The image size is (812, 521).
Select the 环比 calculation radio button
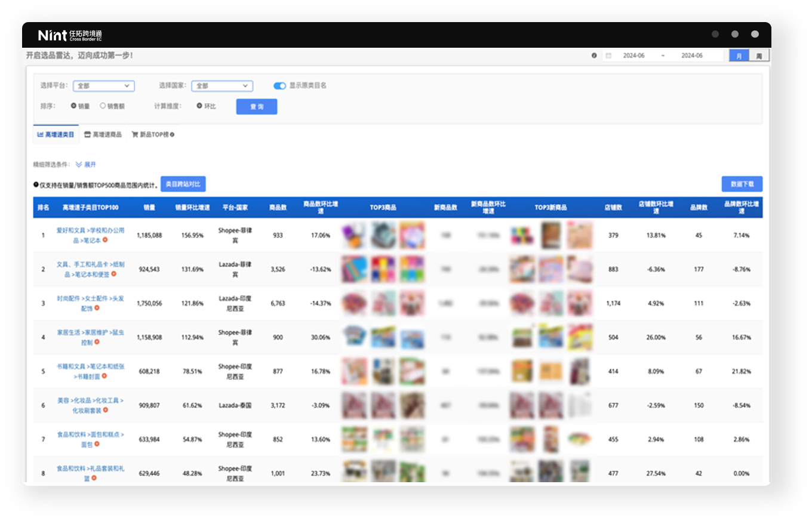tap(199, 106)
